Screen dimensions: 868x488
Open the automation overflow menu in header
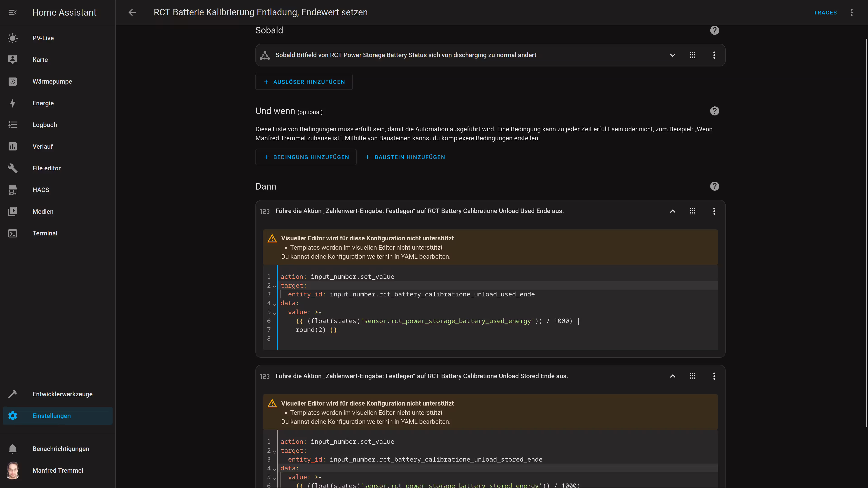(x=851, y=12)
